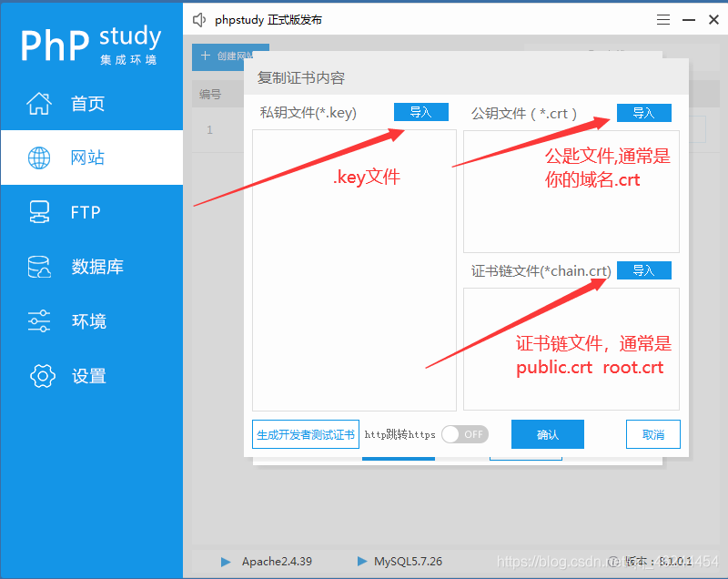
Task: Click the database cloud icon
Action: tap(39, 267)
